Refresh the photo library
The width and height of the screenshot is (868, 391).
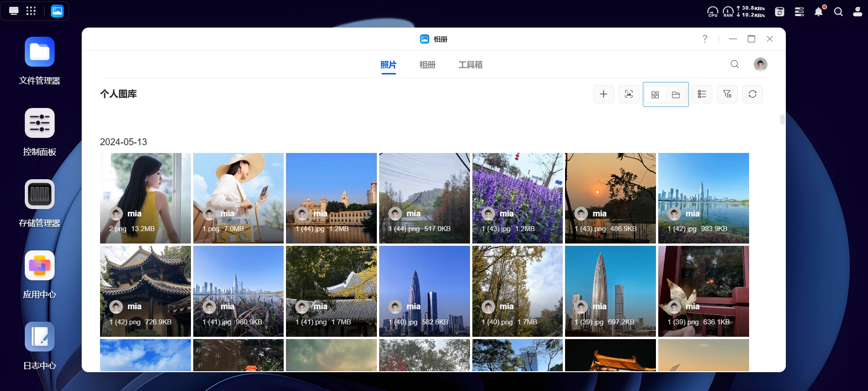(752, 94)
